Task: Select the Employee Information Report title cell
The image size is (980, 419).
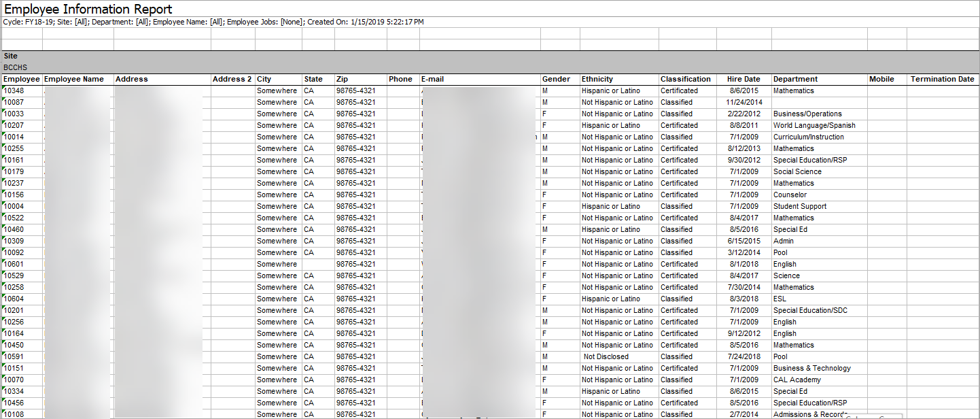Action: 88,10
